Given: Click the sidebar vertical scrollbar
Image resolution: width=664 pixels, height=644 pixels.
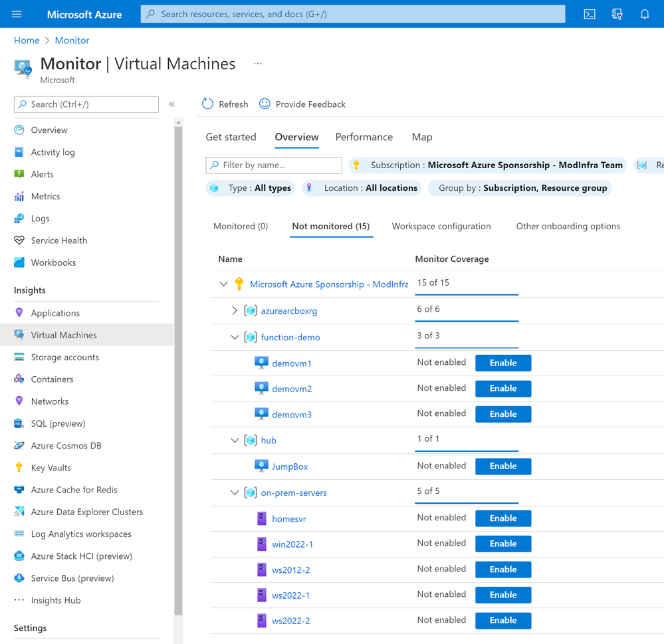Looking at the screenshot, I should (x=178, y=370).
